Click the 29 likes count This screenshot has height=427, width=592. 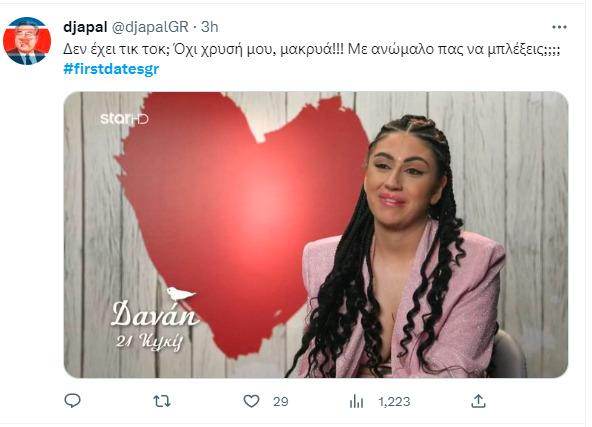(x=281, y=401)
